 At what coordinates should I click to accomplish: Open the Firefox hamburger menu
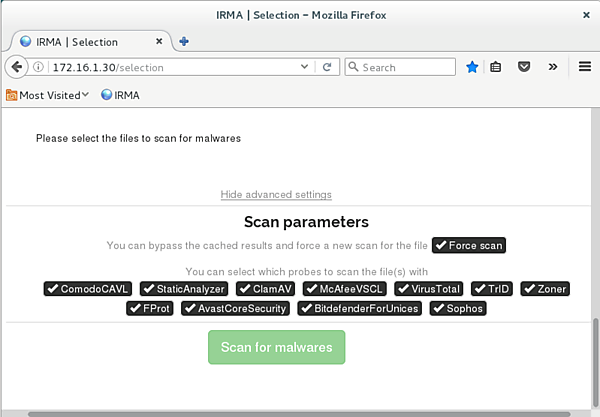pos(585,67)
